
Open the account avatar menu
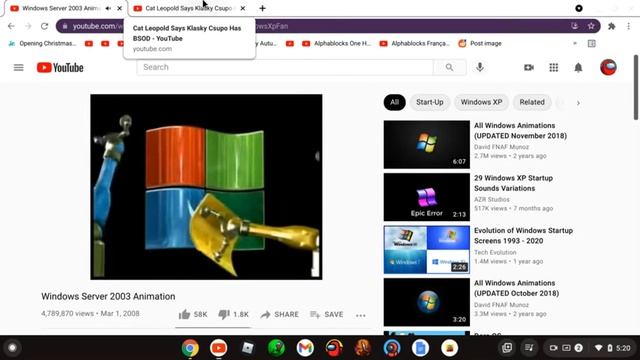608,67
